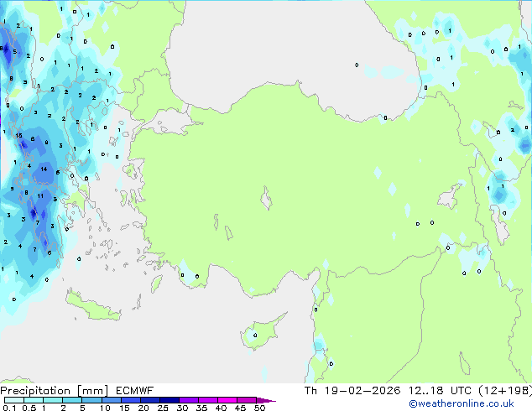Viewport: 532px width, 411px height.
Task: Click the island of Cyprus
Action: click(262, 332)
